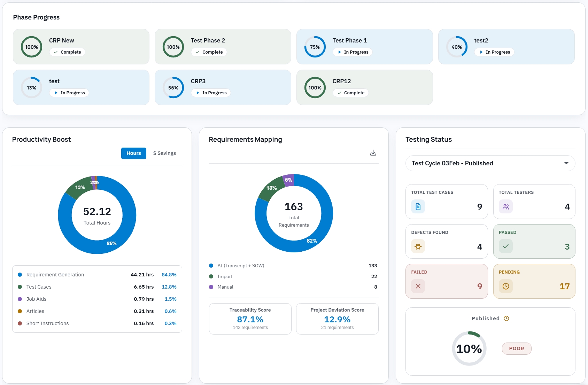Click the 133 count for AI requirements

[373, 266]
